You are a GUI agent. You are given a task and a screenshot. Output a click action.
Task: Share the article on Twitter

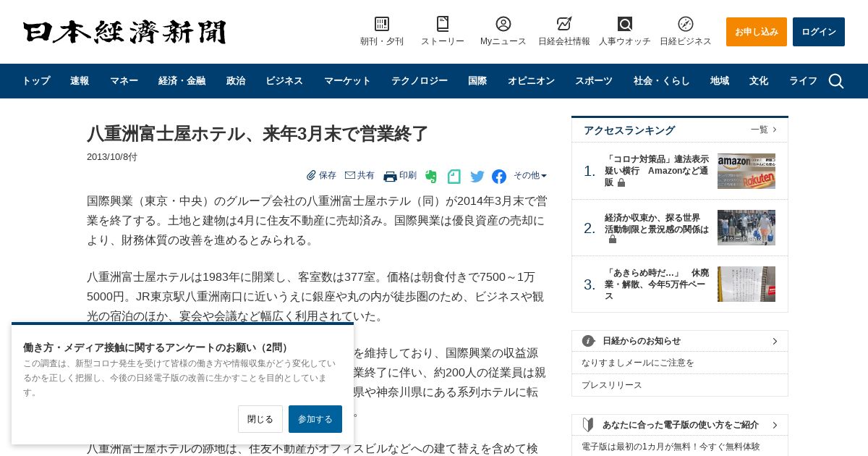477,176
